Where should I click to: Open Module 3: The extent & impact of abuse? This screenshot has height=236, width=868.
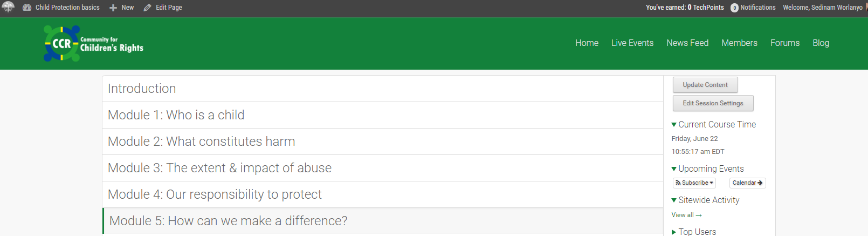click(x=383, y=168)
